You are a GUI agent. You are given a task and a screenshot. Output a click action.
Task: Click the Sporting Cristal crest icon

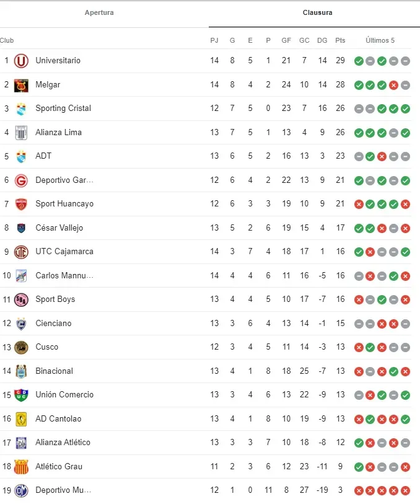click(x=22, y=108)
